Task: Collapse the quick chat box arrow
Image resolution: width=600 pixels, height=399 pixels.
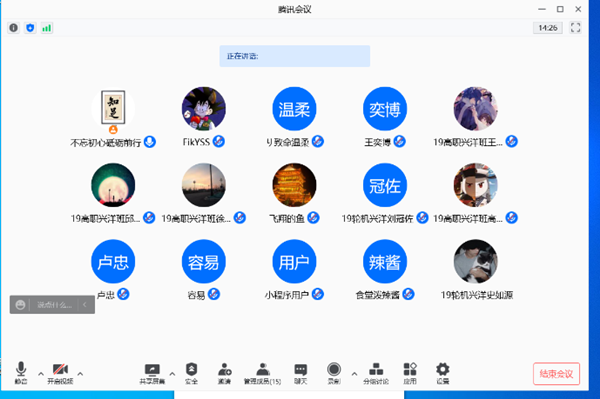Action: tap(85, 305)
